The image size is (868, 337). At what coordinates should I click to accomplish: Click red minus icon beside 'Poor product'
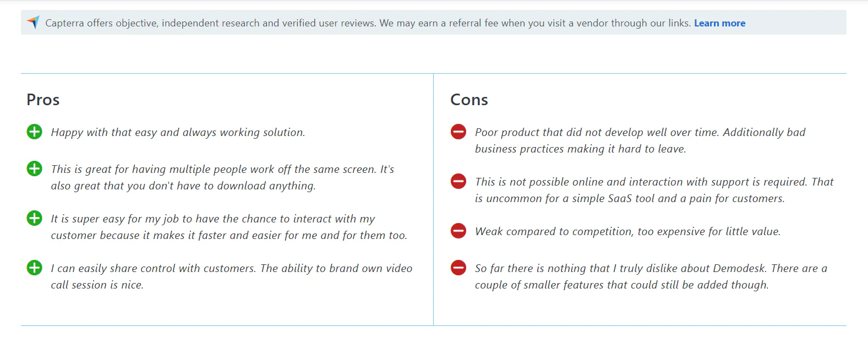pos(458,132)
